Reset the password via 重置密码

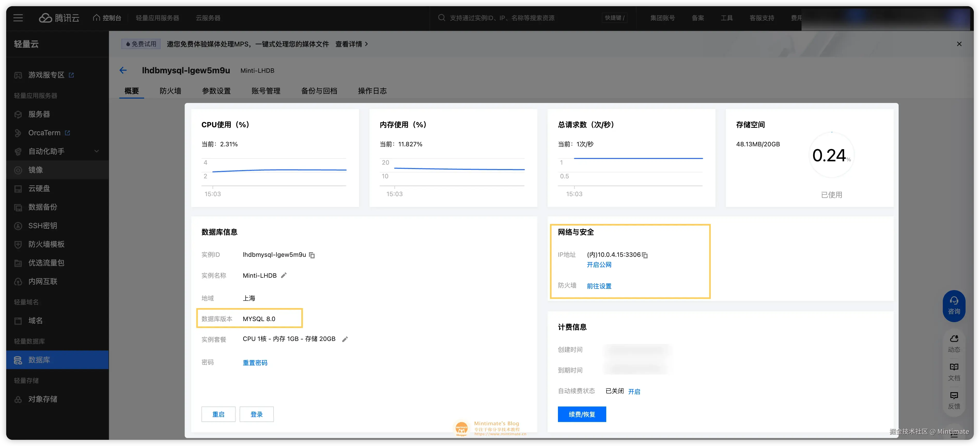tap(255, 362)
